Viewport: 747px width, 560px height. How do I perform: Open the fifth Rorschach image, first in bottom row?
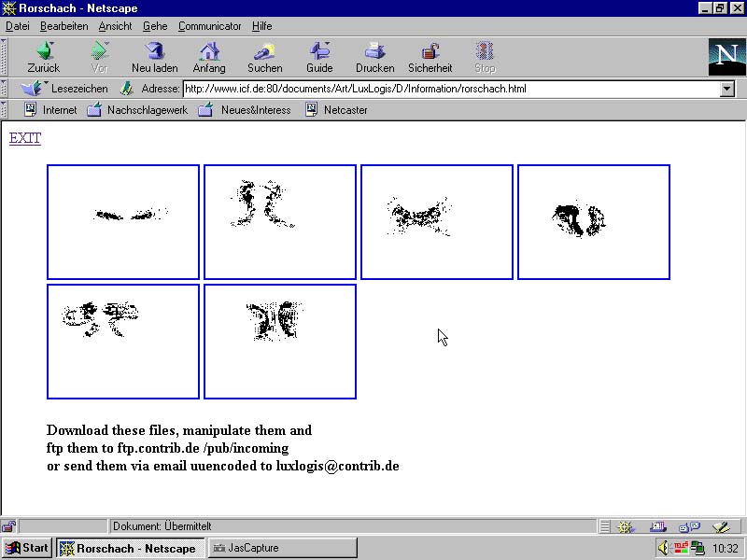[123, 342]
